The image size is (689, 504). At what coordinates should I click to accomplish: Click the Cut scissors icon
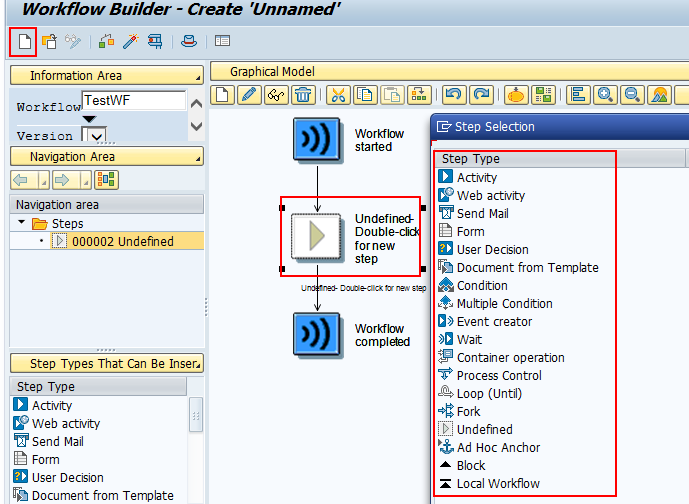pyautogui.click(x=338, y=94)
